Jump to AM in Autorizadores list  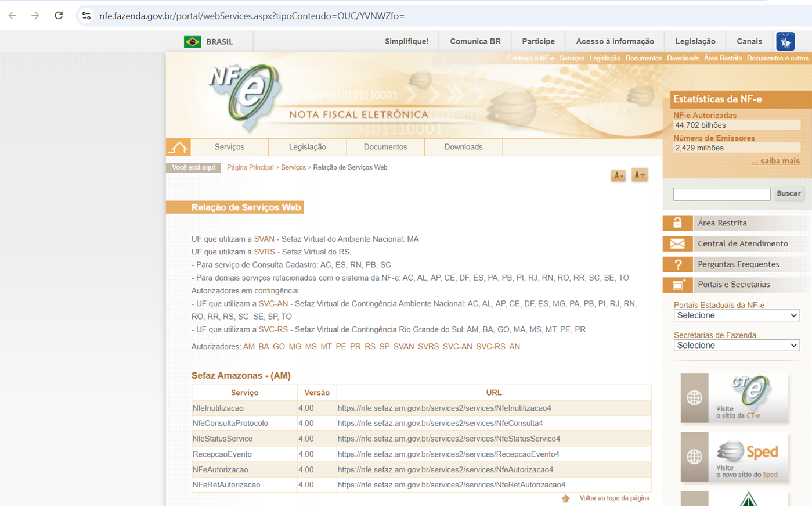point(249,347)
